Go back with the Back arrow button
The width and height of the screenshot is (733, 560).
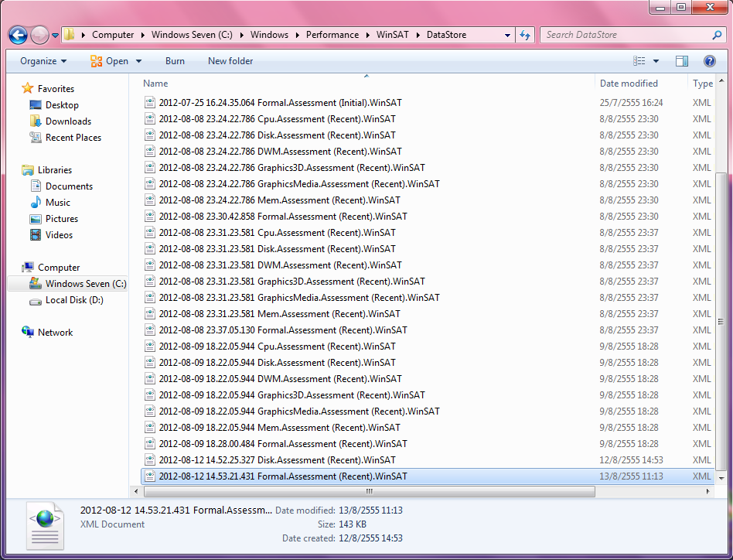[x=18, y=35]
